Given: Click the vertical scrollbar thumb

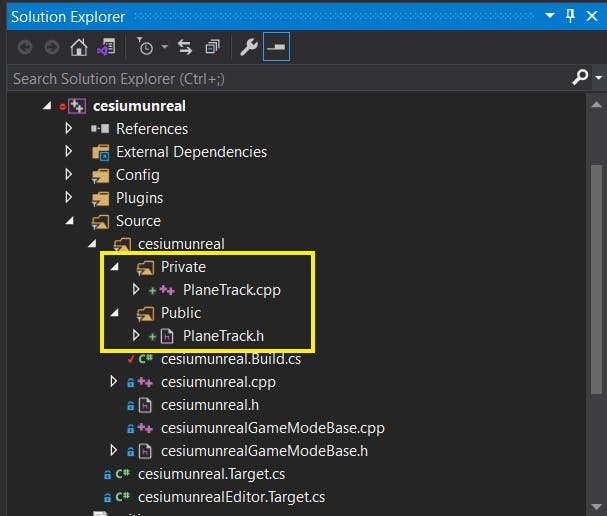Looking at the screenshot, I should tap(597, 279).
